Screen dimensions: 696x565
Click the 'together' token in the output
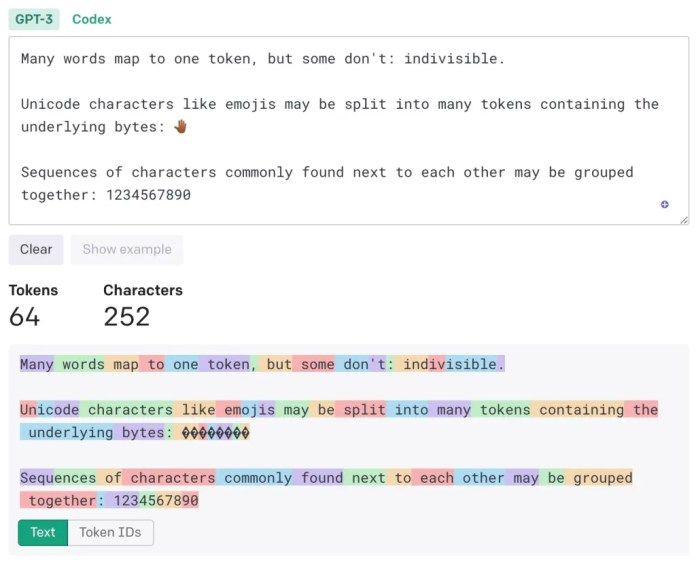tap(62, 500)
